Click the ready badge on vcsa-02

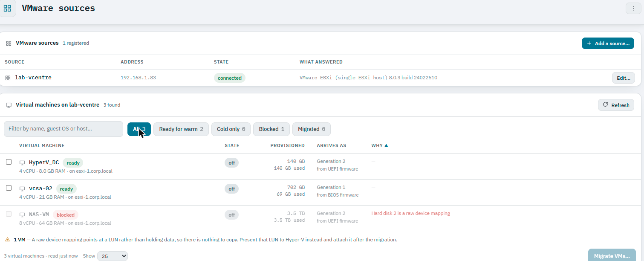tap(66, 189)
